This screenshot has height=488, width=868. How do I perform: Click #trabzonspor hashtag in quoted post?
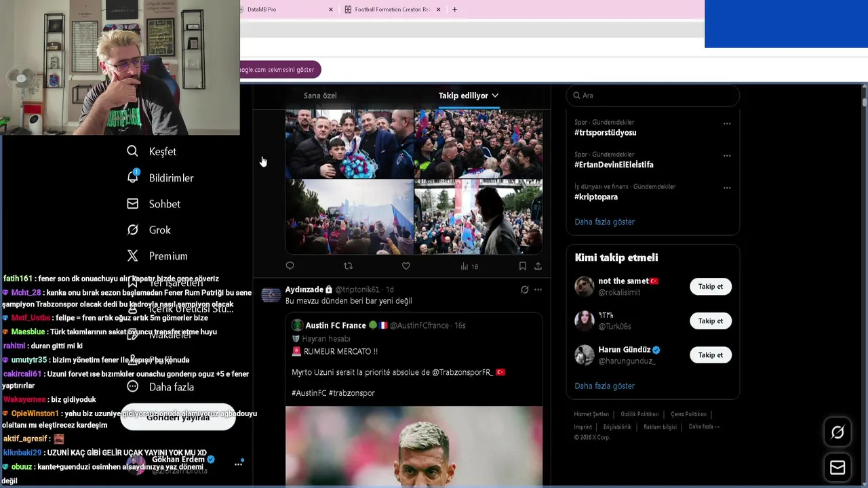pyautogui.click(x=352, y=393)
